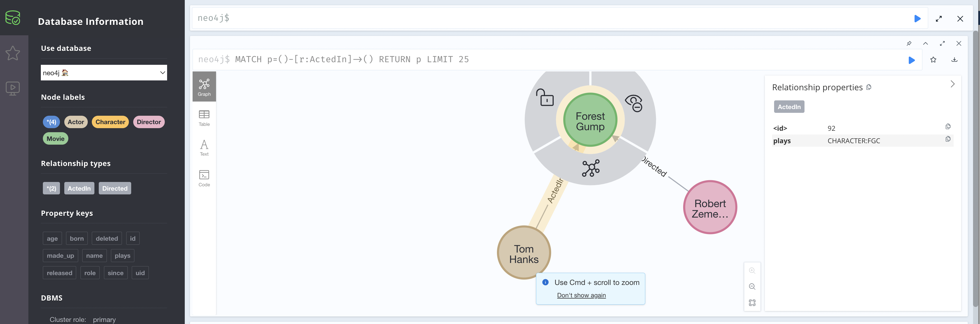Pin the result frame
This screenshot has width=980, height=324.
[x=909, y=43]
